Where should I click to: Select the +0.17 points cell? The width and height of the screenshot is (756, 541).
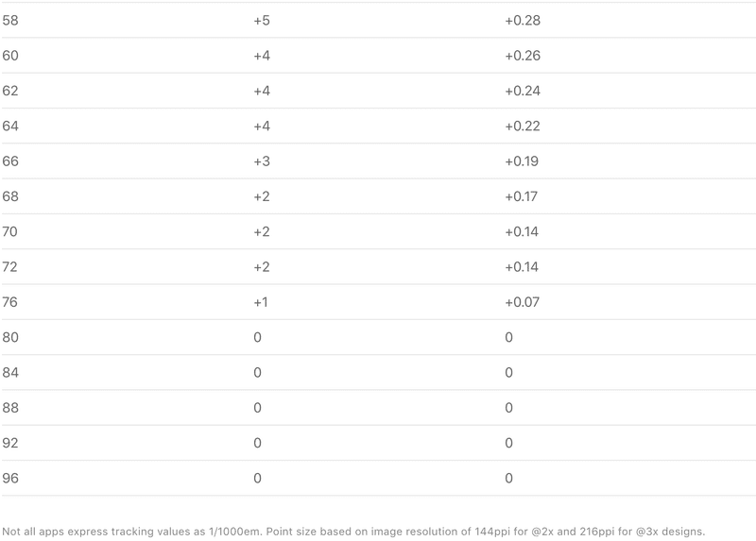[x=522, y=196]
